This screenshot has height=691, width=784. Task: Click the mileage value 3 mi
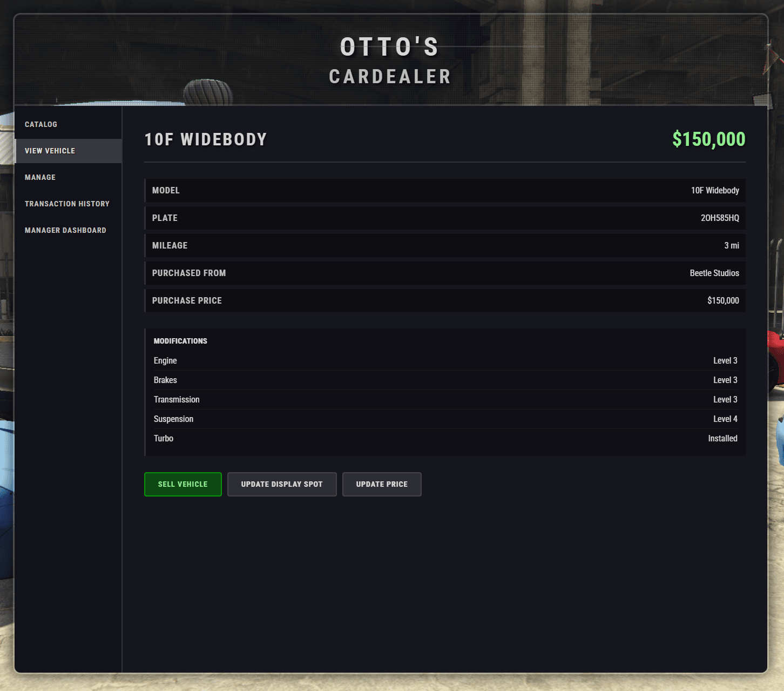point(732,245)
